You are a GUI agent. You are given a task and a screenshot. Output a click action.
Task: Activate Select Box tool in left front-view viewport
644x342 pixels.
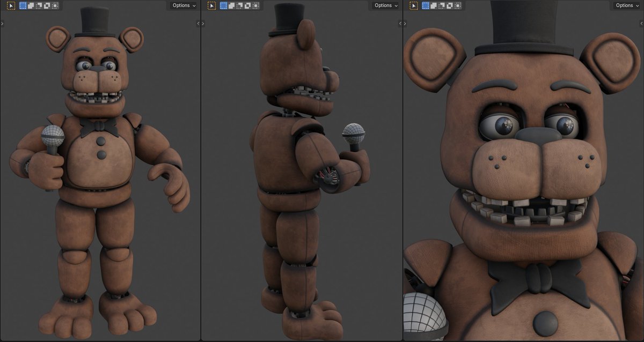pos(11,5)
